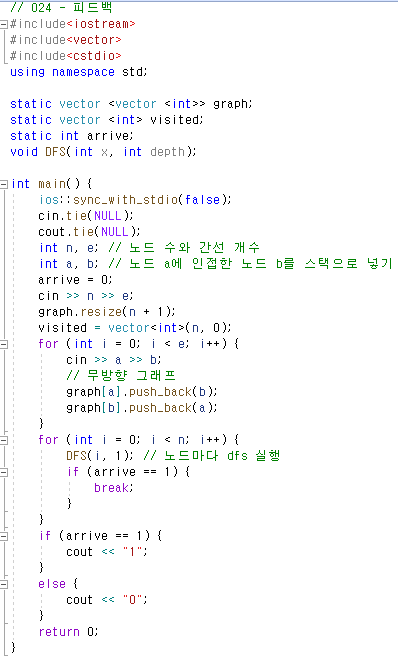Click 'graph[b].push_back(a);' line
The width and height of the screenshot is (398, 660).
coord(141,408)
